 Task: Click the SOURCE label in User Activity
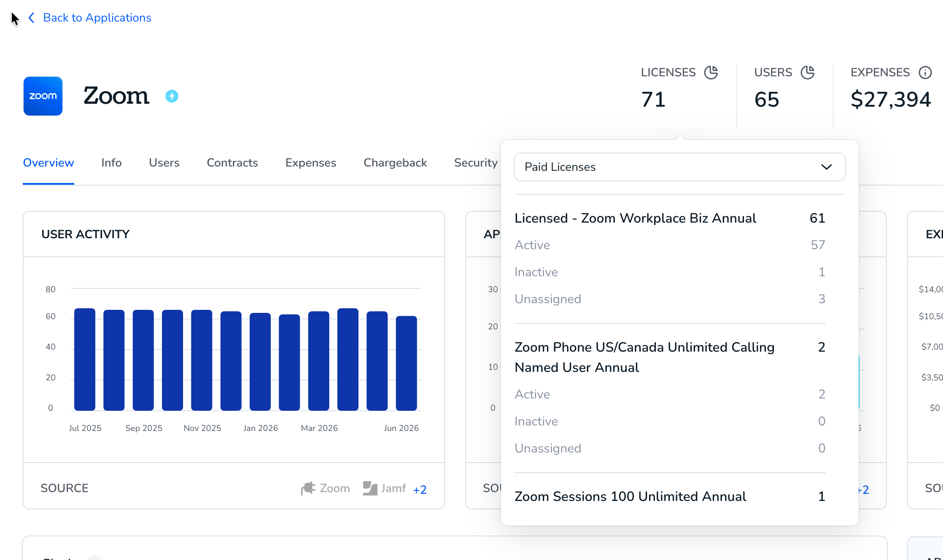coord(65,488)
